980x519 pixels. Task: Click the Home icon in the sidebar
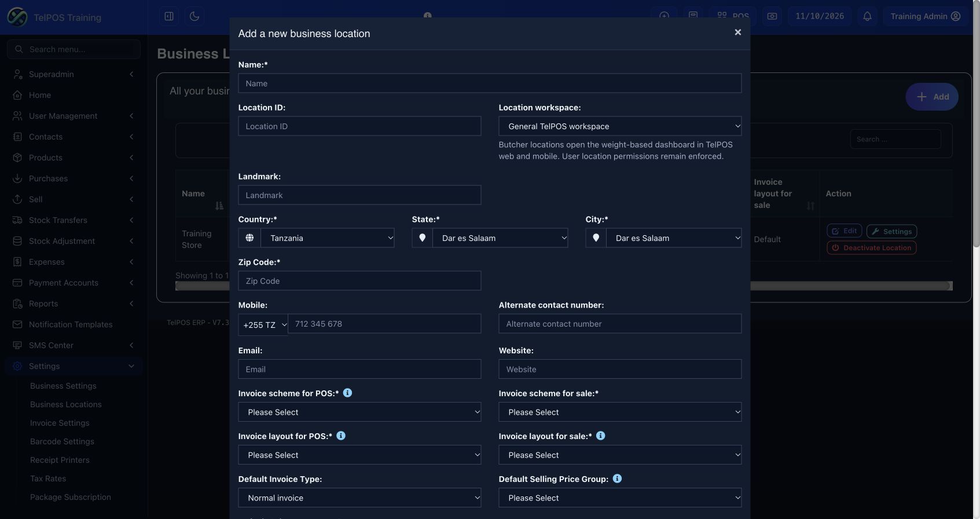(x=17, y=95)
